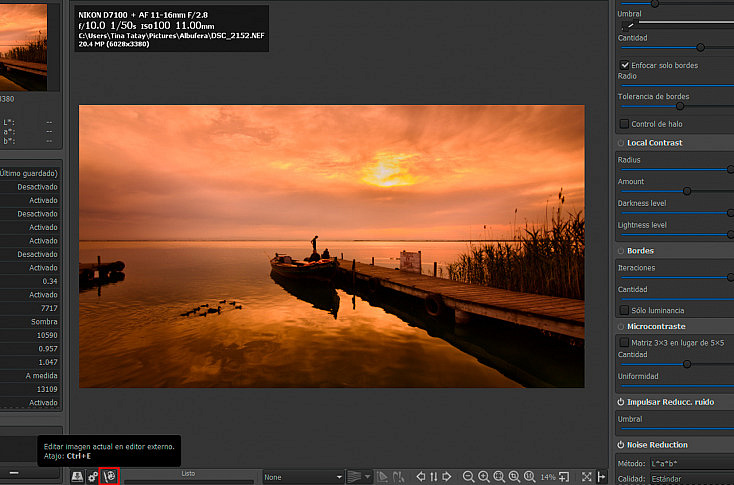The height and width of the screenshot is (485, 734).
Task: Click the minus icon in left panel
Action: click(x=14, y=473)
